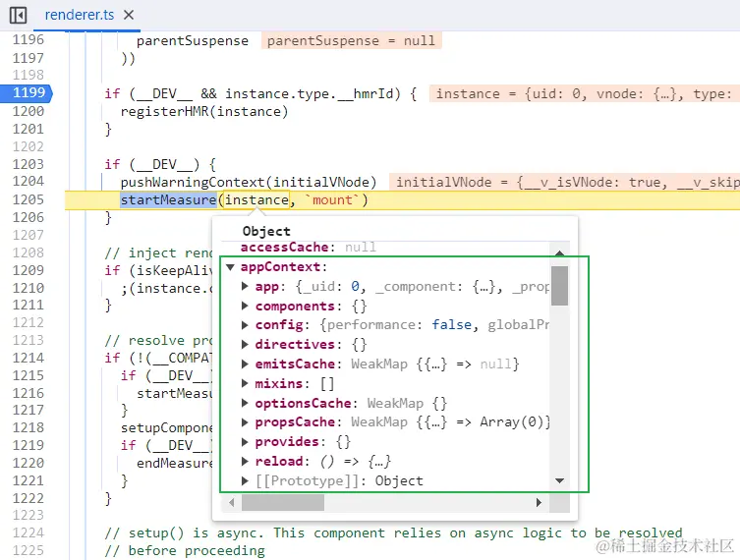Click popup vertical scrollbar down arrow
This screenshot has height=560, width=740.
pos(560,480)
